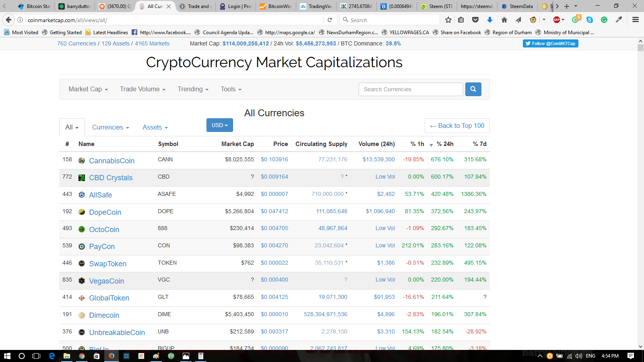The width and height of the screenshot is (644, 362).
Task: Click the Firefox back arrow button
Action: point(8,20)
